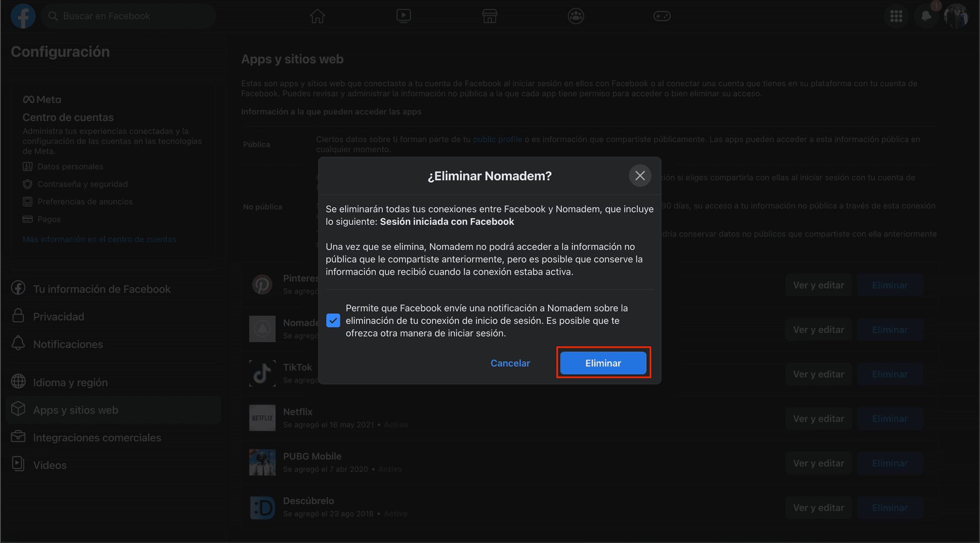Click Eliminar in the Nomadem row

890,329
